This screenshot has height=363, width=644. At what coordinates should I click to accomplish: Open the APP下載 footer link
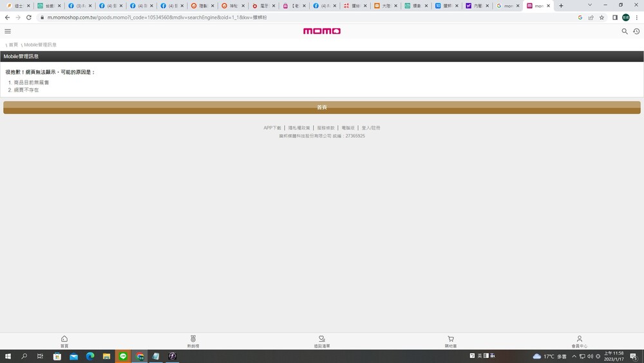[x=272, y=128]
